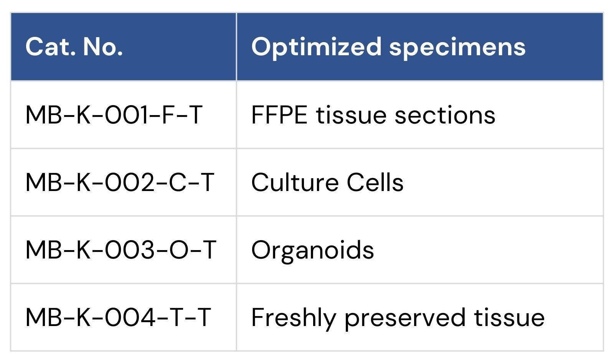This screenshot has height=364, width=614.
Task: Click the word Freshly in last row
Action: [293, 318]
